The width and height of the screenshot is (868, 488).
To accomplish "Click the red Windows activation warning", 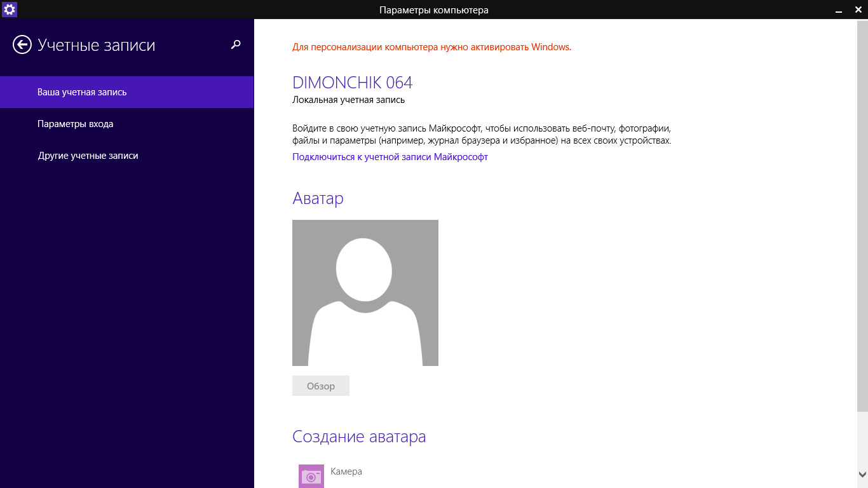I will tap(431, 47).
